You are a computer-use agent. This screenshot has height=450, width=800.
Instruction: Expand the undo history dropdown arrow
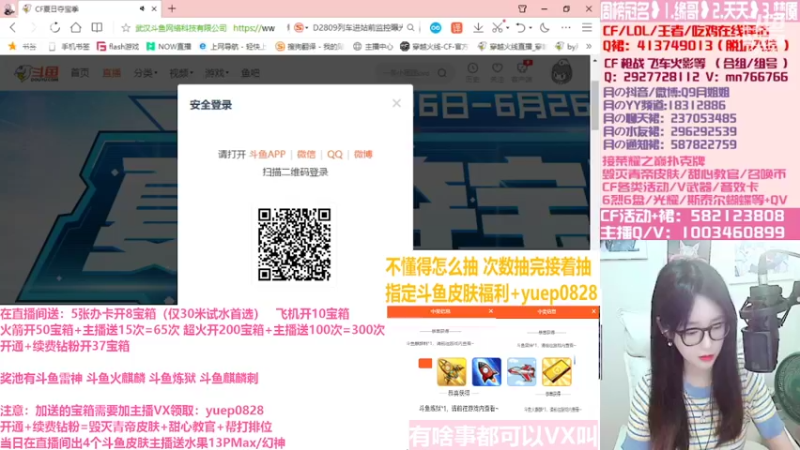[531, 28]
